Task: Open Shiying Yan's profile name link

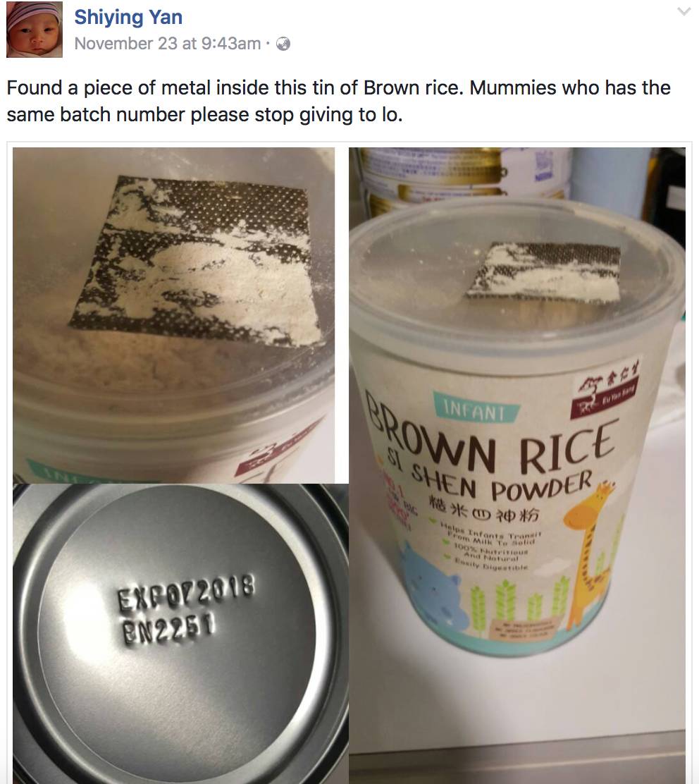Action: (128, 17)
